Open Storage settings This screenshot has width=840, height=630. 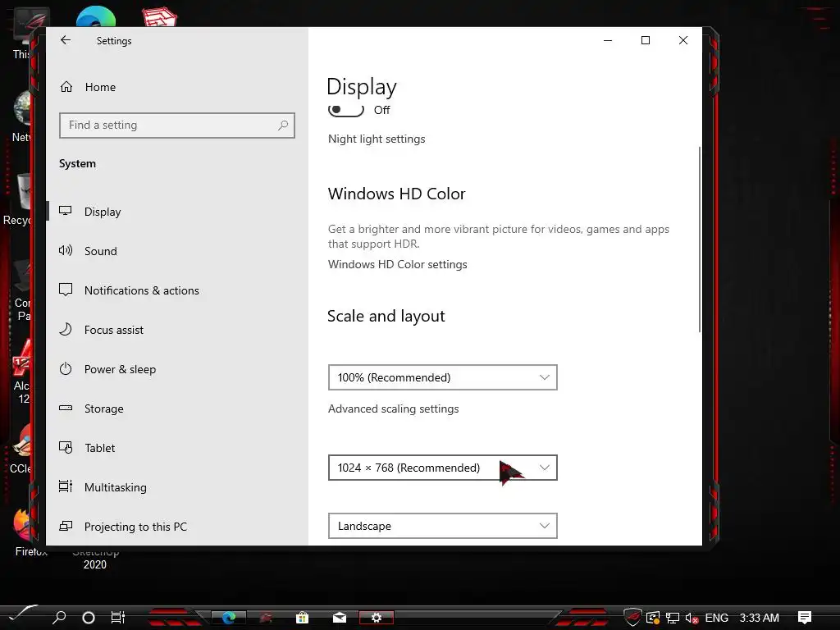pyautogui.click(x=103, y=409)
